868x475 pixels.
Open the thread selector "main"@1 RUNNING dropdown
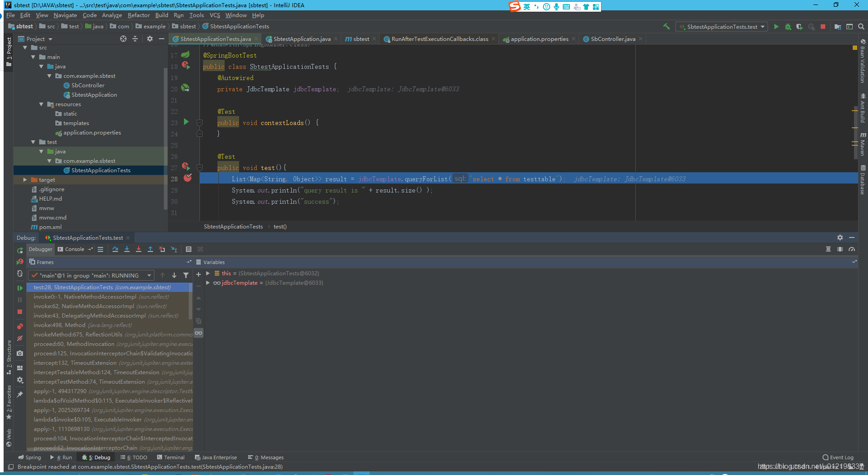pos(91,275)
